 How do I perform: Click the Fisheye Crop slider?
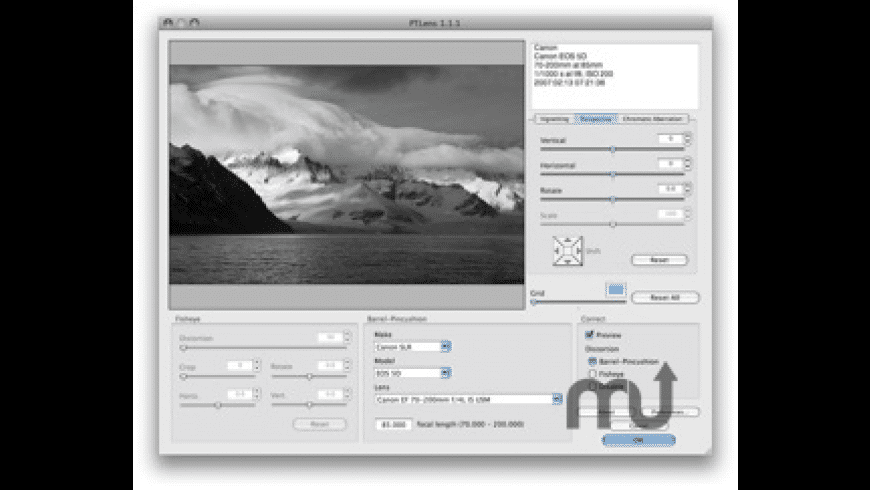pyautogui.click(x=218, y=377)
